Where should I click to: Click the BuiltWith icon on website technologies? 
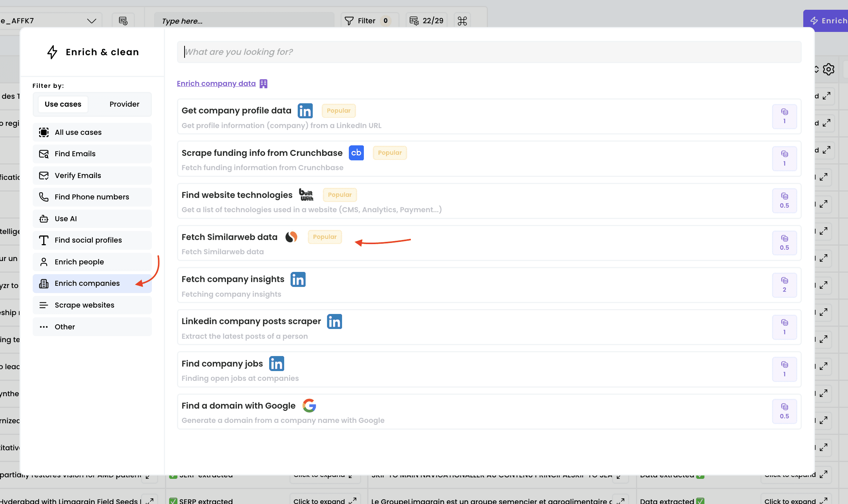click(306, 195)
